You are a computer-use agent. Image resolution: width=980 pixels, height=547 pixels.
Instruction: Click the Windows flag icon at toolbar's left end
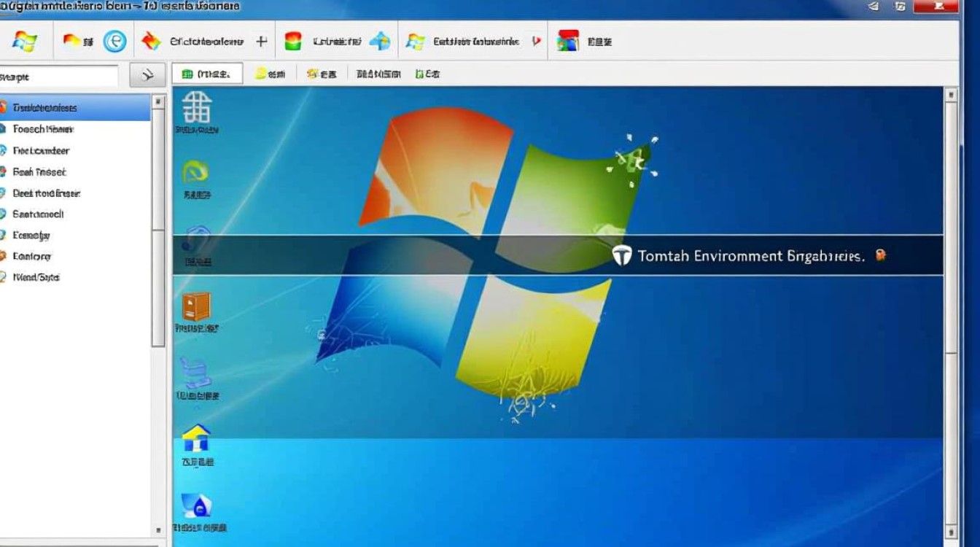coord(24,41)
